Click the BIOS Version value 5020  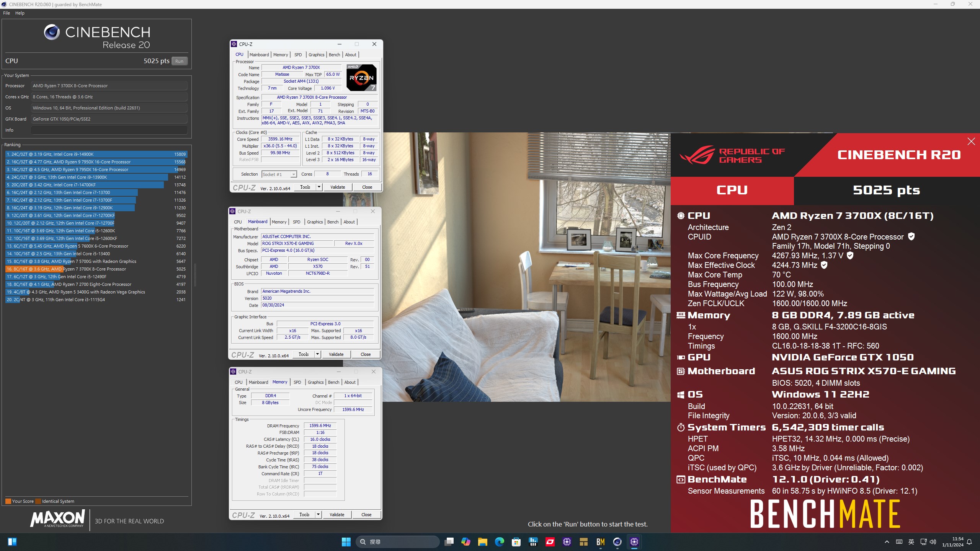click(x=317, y=298)
